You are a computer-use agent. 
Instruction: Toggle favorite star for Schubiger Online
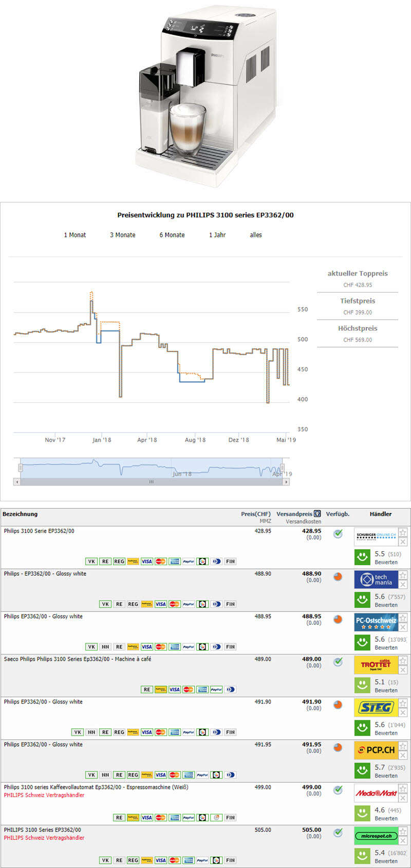click(403, 532)
